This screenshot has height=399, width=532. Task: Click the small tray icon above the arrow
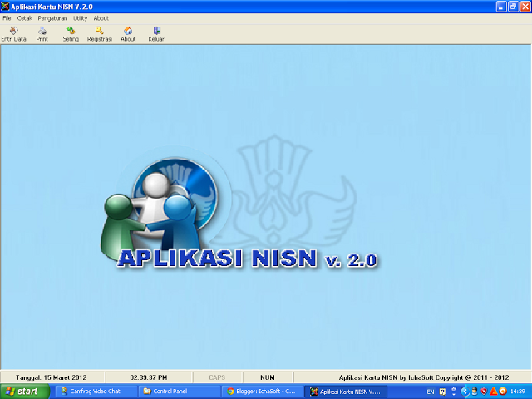454,389
